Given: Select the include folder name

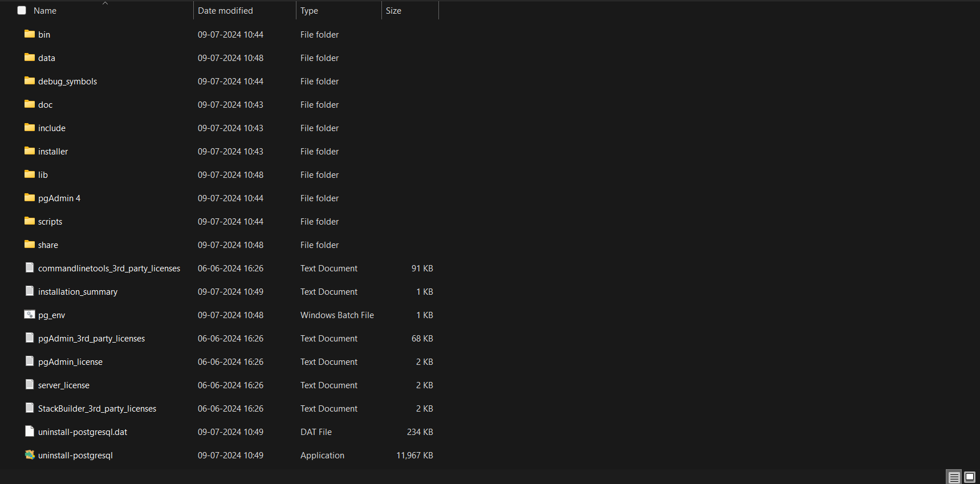Looking at the screenshot, I should pyautogui.click(x=52, y=128).
